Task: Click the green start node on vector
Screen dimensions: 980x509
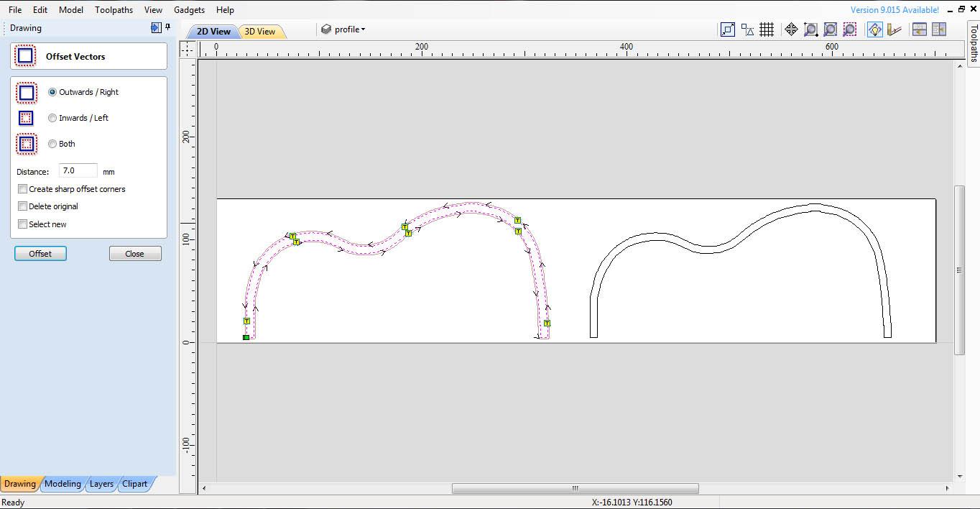Action: [x=246, y=337]
